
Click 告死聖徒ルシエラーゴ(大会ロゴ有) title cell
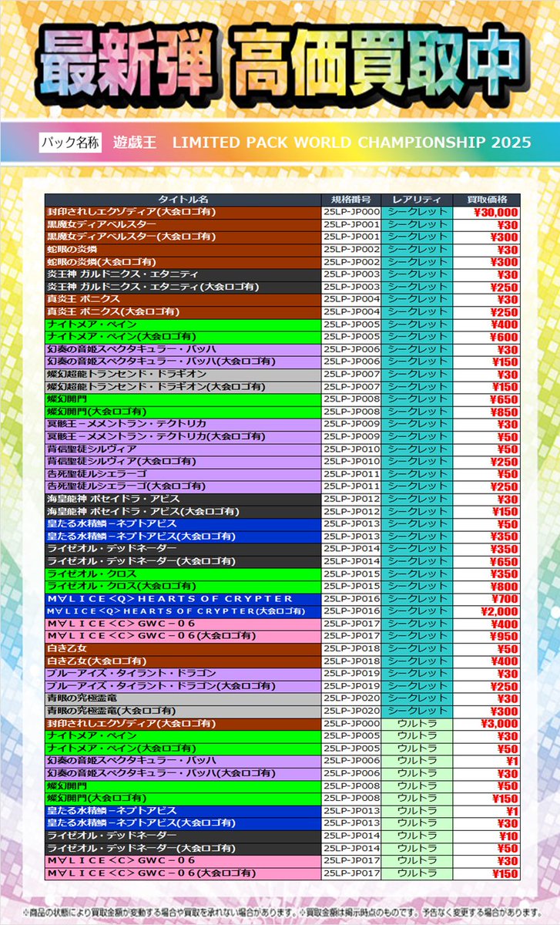(183, 486)
